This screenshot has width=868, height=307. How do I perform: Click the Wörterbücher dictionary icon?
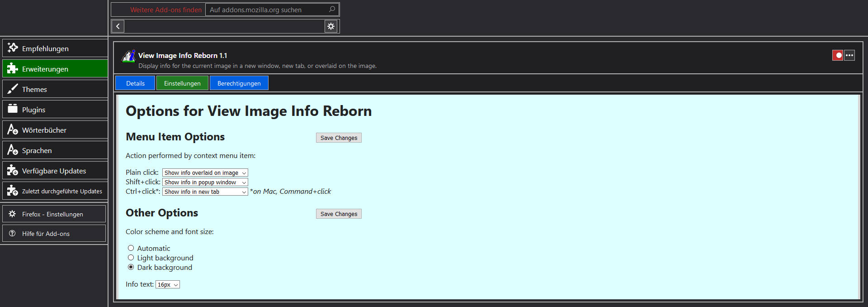pyautogui.click(x=13, y=130)
